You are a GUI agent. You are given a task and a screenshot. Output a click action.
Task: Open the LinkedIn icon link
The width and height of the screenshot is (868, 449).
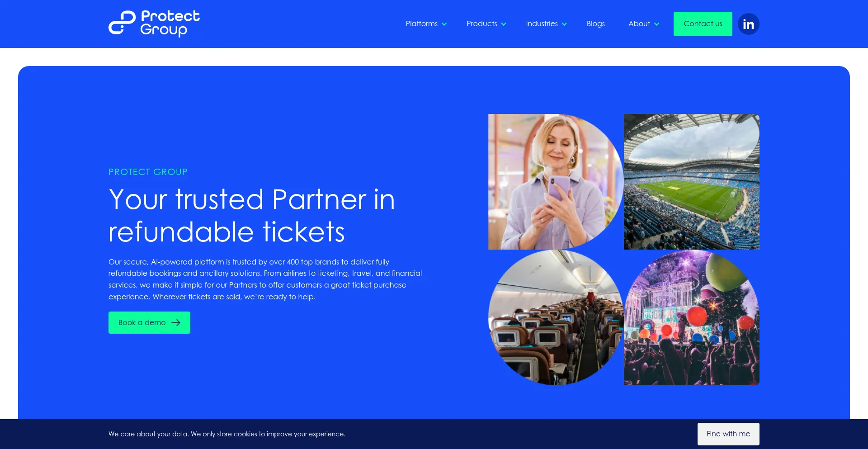748,24
